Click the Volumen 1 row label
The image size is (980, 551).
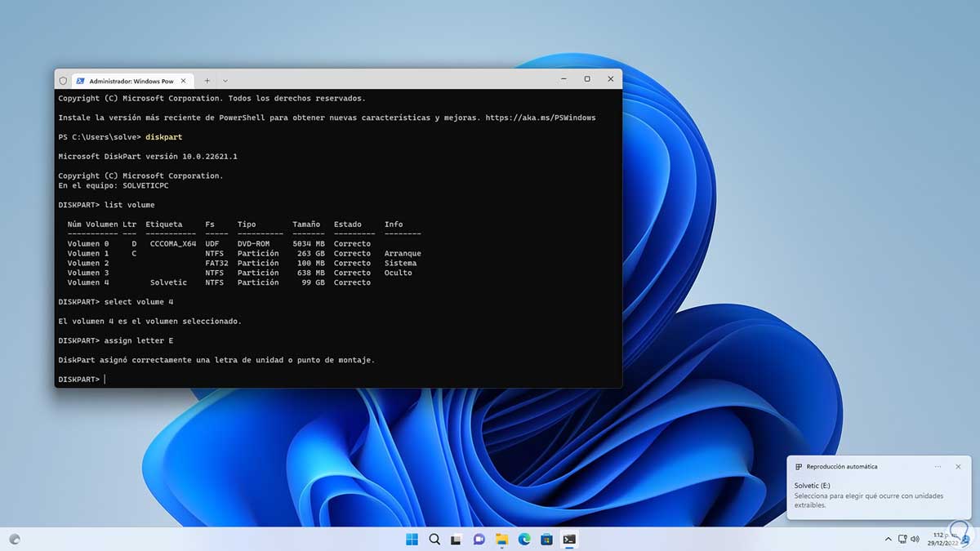[88, 253]
